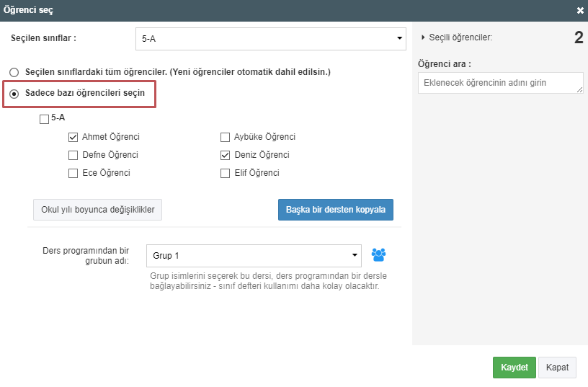This screenshot has height=387, width=588.
Task: Click the blue group people icon
Action: click(x=379, y=254)
